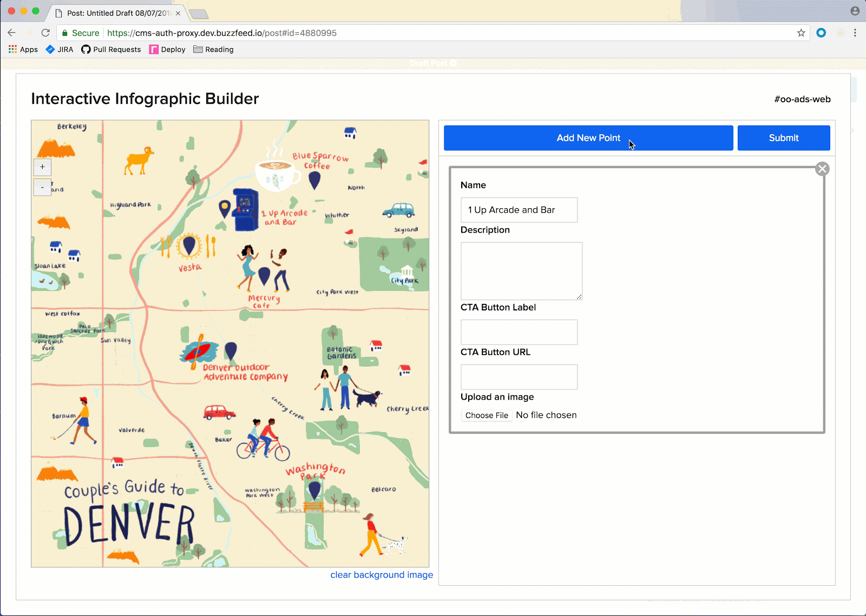Select the Washington Park map pin
866x616 pixels.
[314, 491]
